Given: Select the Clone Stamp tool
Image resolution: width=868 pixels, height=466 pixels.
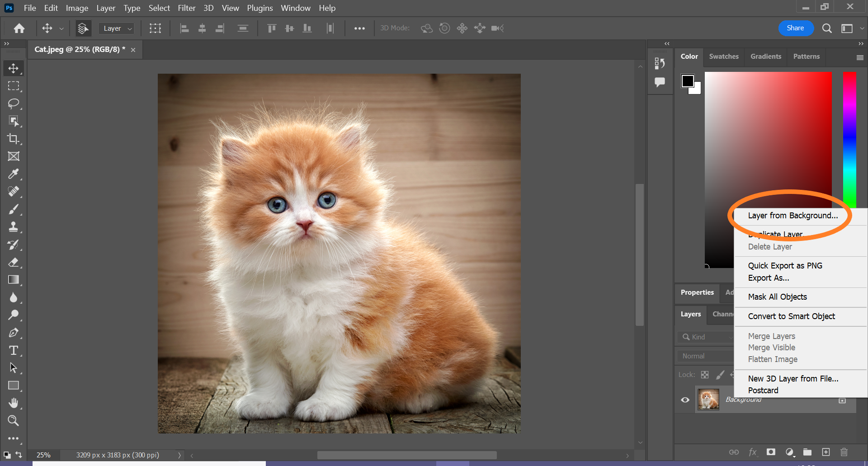Looking at the screenshot, I should coord(14,227).
